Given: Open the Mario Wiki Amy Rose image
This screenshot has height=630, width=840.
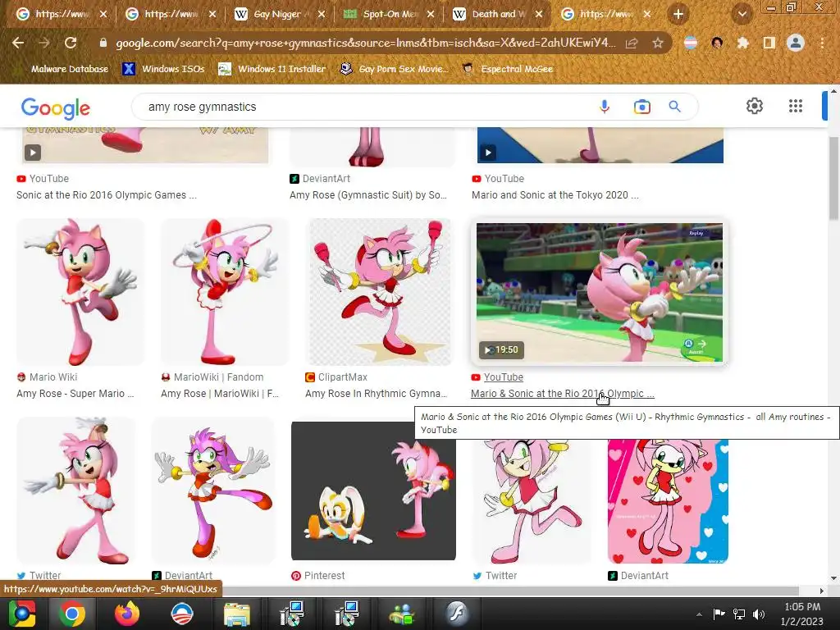Looking at the screenshot, I should pos(80,292).
